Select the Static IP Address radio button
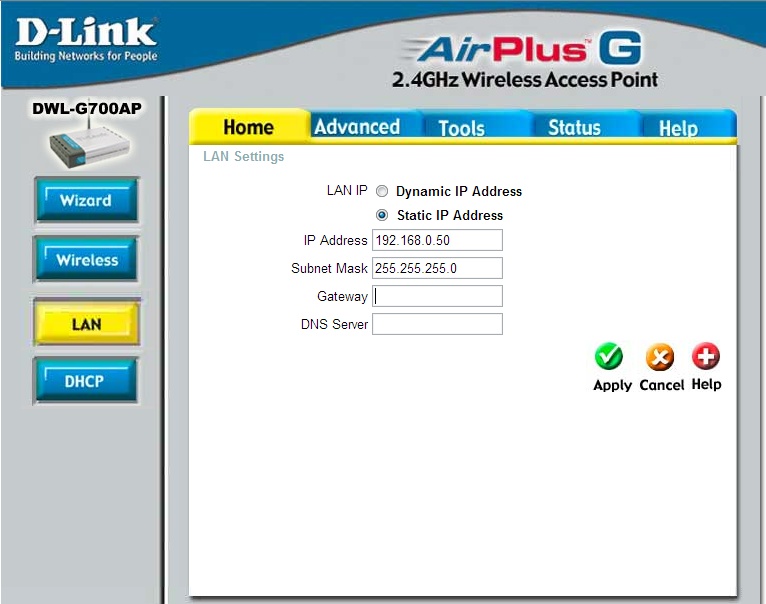The image size is (766, 604). pos(382,215)
